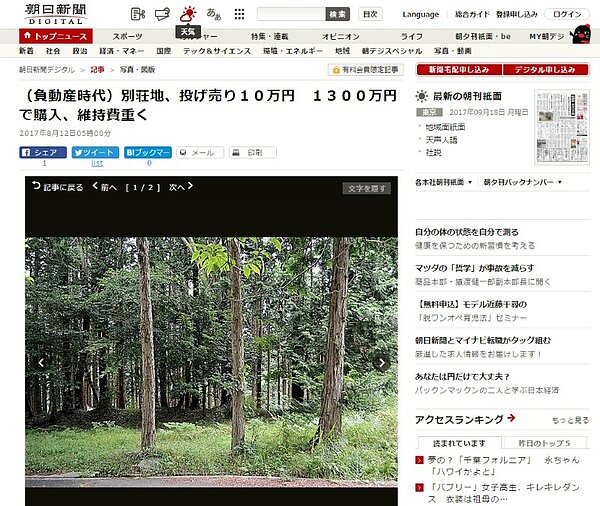Open 地域面紙面 link

(445, 127)
